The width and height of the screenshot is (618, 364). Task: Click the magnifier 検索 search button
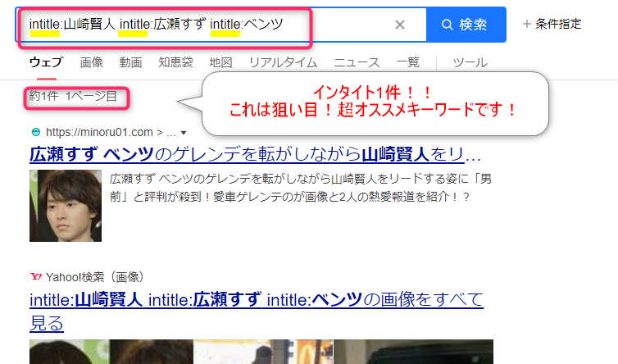click(x=466, y=25)
